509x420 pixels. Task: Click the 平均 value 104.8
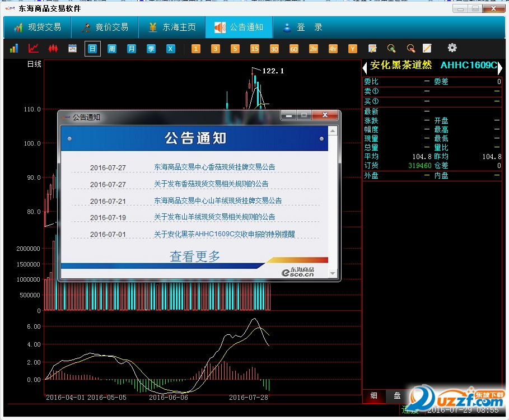tap(422, 157)
